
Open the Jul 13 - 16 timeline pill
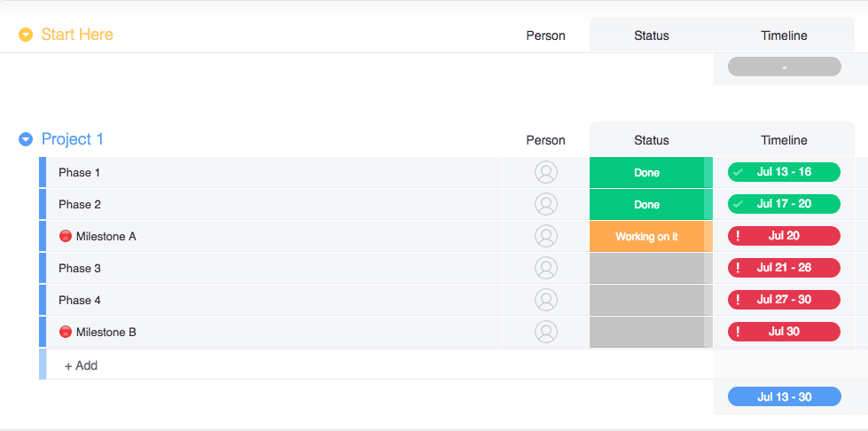click(784, 172)
